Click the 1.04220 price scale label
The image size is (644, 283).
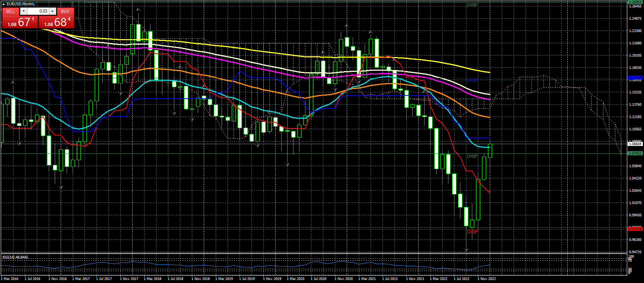[x=635, y=178]
